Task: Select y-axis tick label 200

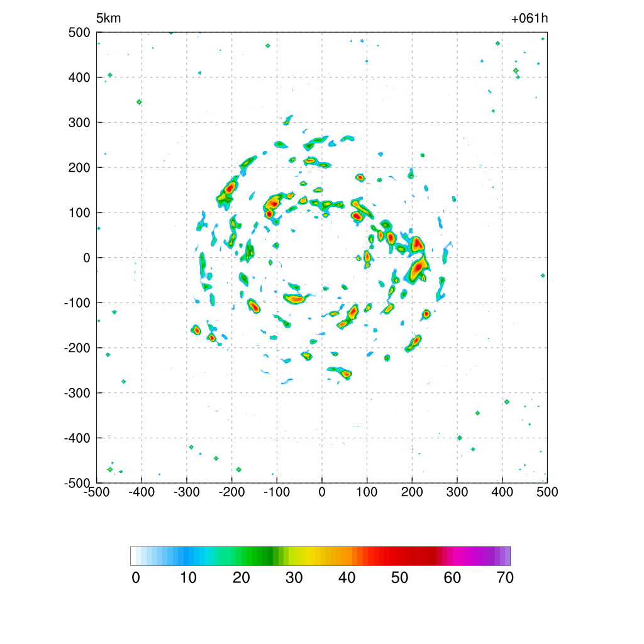Action: pyautogui.click(x=79, y=168)
